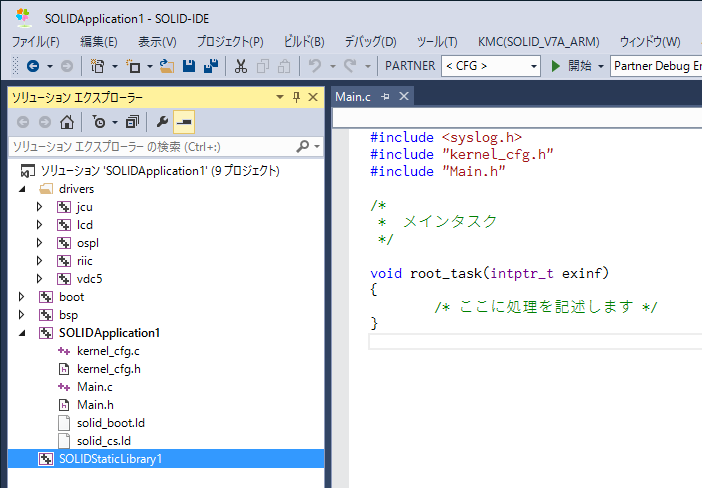Click the Save All toolbar icon
702x488 pixels.
tap(210, 66)
